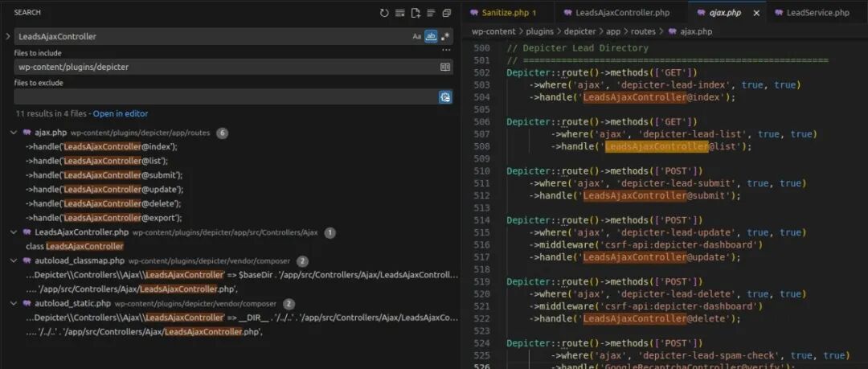Click line number 508 in gutter

pyautogui.click(x=481, y=147)
